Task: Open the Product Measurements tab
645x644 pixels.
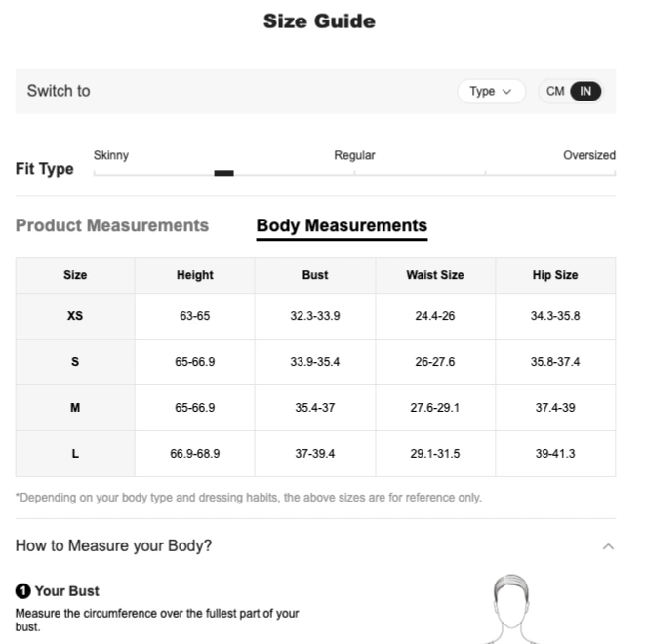Action: click(x=112, y=225)
